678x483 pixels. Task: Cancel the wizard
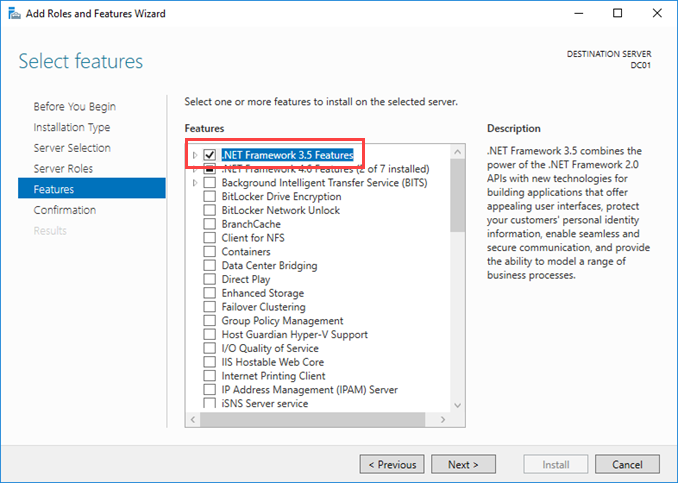[627, 464]
